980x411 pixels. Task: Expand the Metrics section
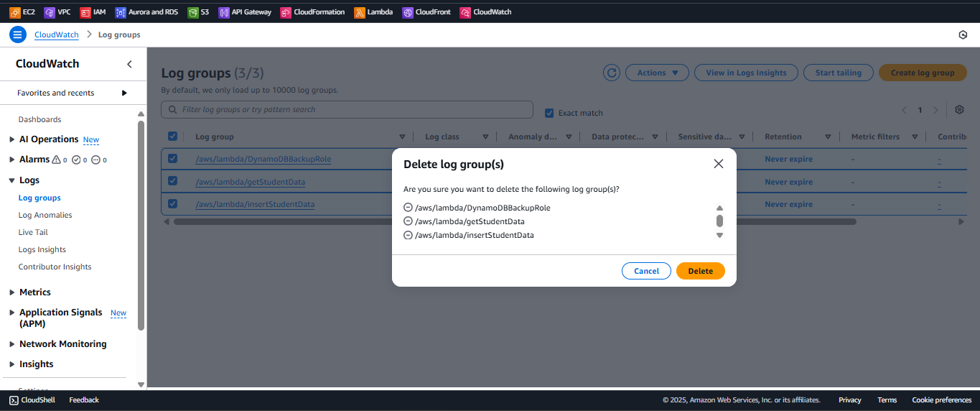(x=11, y=292)
